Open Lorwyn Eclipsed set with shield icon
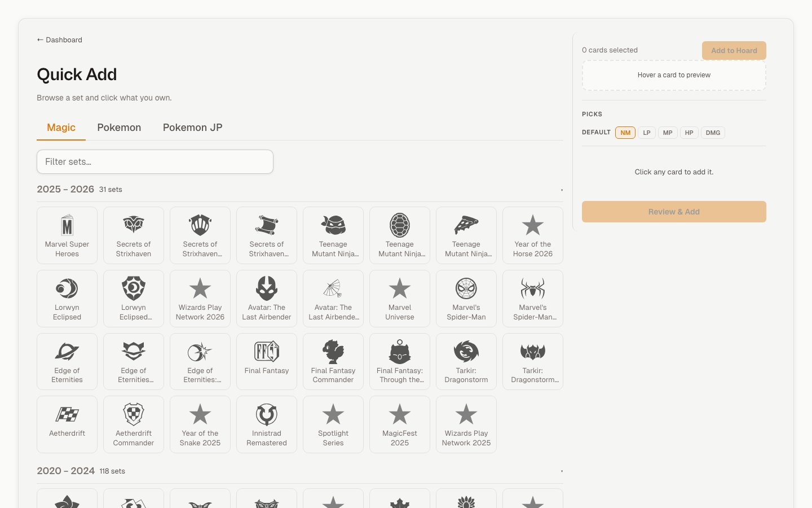 (x=134, y=299)
